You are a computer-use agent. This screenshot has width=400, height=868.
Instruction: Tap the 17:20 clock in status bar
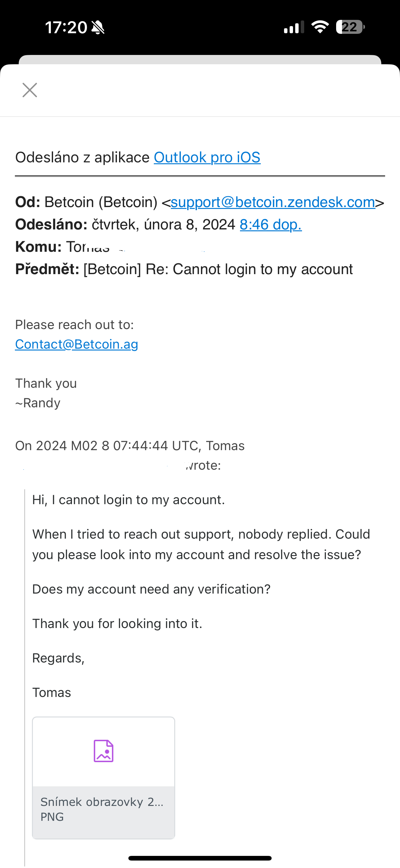click(66, 27)
